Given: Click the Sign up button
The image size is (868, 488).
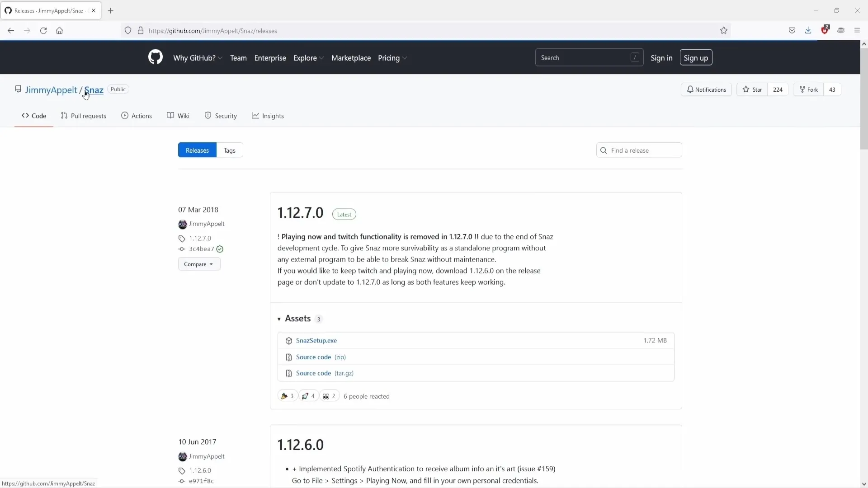Looking at the screenshot, I should 696,58.
